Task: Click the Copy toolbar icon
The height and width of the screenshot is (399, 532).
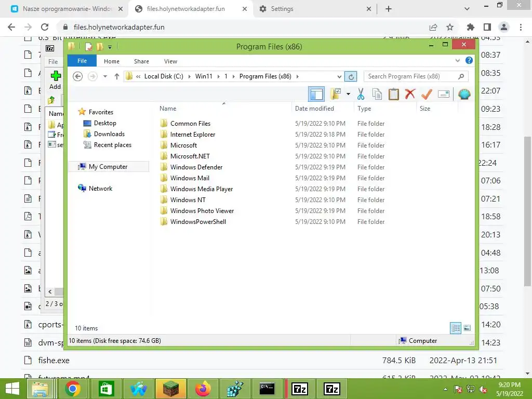Action: [377, 94]
